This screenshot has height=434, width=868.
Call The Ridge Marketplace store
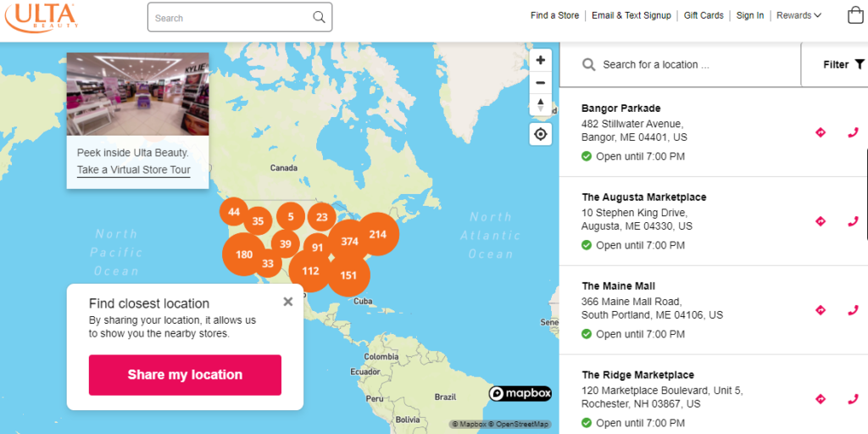(x=853, y=398)
